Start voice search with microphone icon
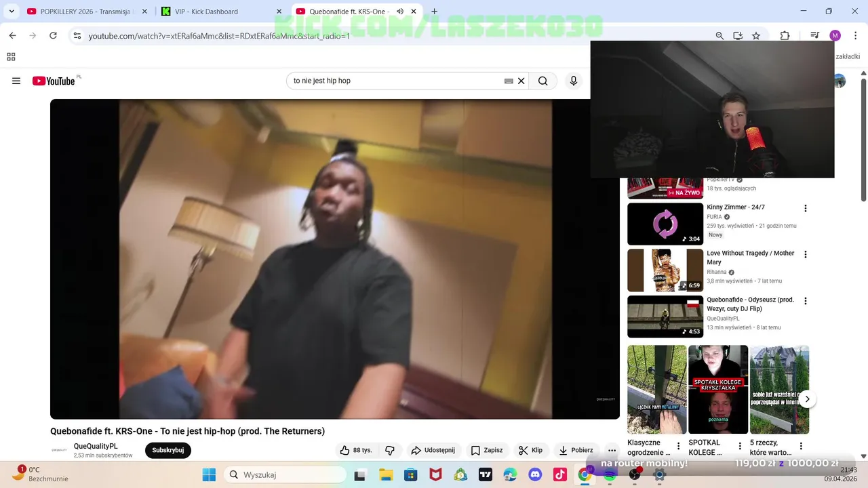Viewport: 868px width, 488px height. (x=574, y=81)
